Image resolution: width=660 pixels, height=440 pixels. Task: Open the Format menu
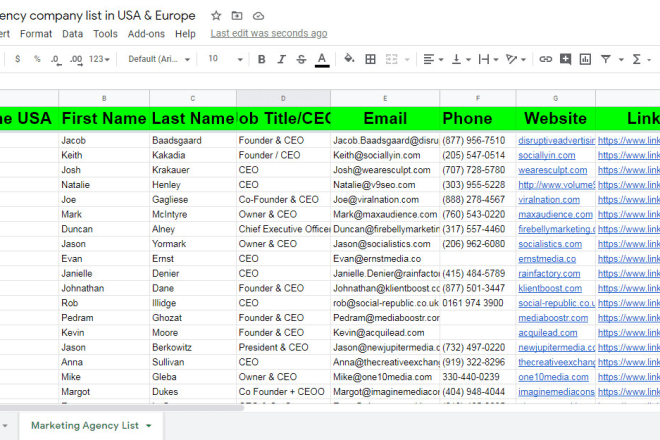[36, 34]
